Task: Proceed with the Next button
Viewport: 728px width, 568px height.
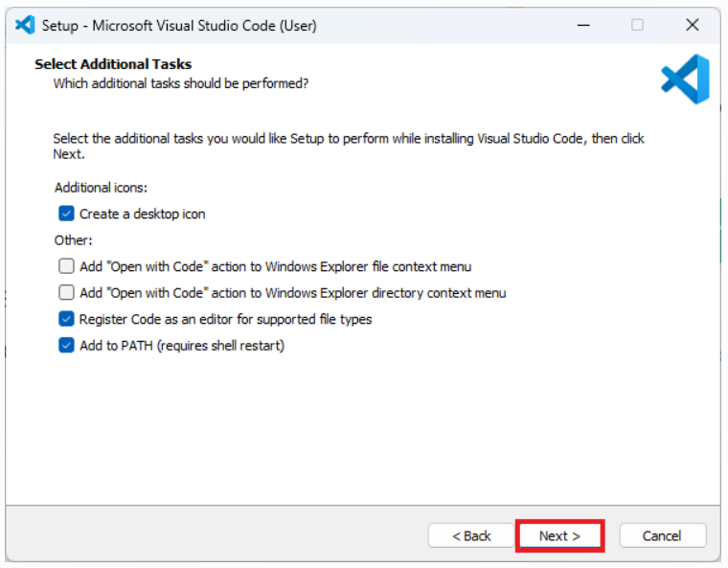Action: 560,536
